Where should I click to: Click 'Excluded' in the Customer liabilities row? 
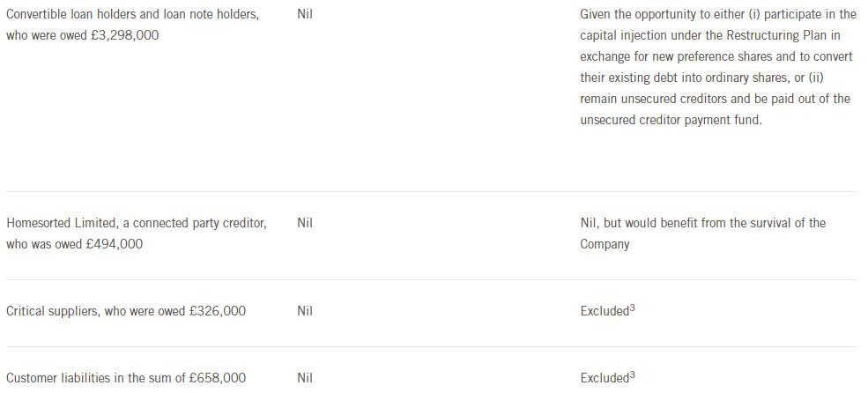click(x=604, y=378)
